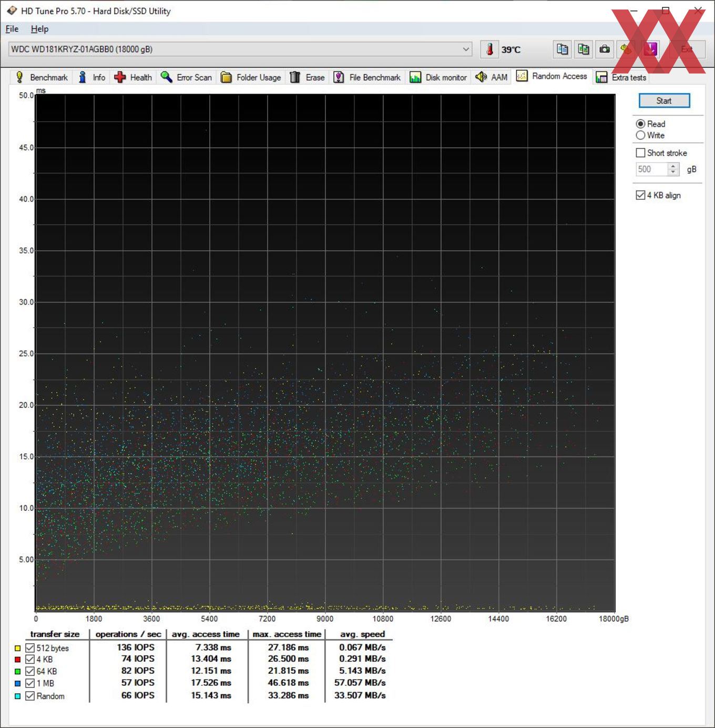The width and height of the screenshot is (715, 728).
Task: Save screenshot with the camera icon
Action: (605, 49)
